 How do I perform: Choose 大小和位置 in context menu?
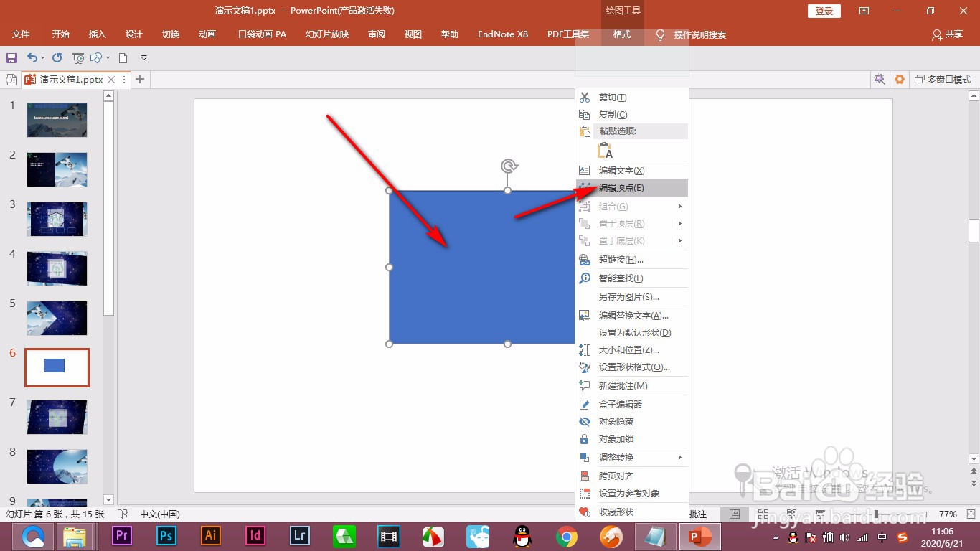point(632,350)
